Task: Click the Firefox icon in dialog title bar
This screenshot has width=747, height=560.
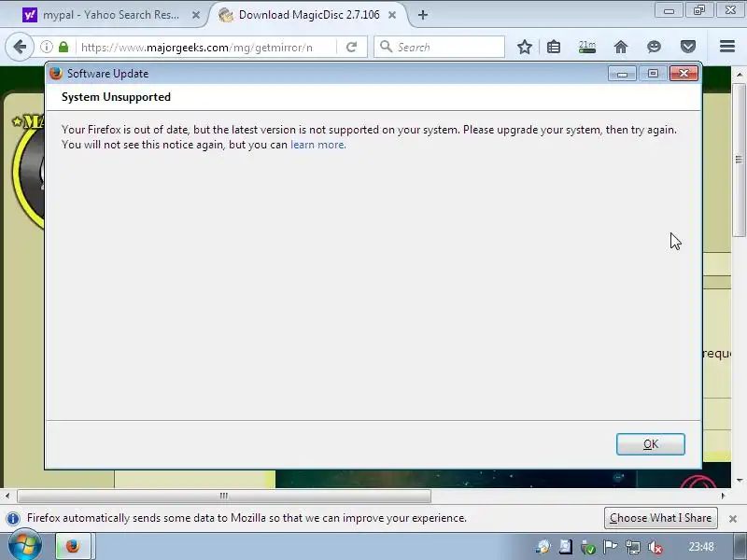Action: point(56,74)
